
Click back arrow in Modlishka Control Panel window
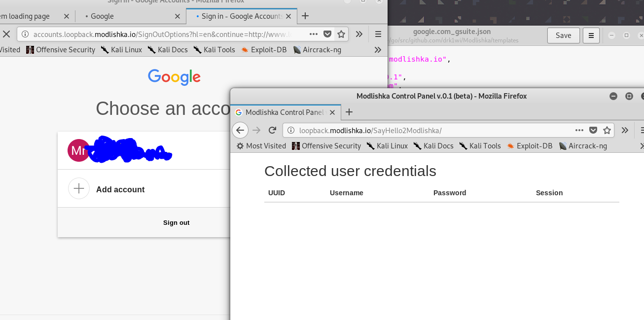pyautogui.click(x=240, y=130)
